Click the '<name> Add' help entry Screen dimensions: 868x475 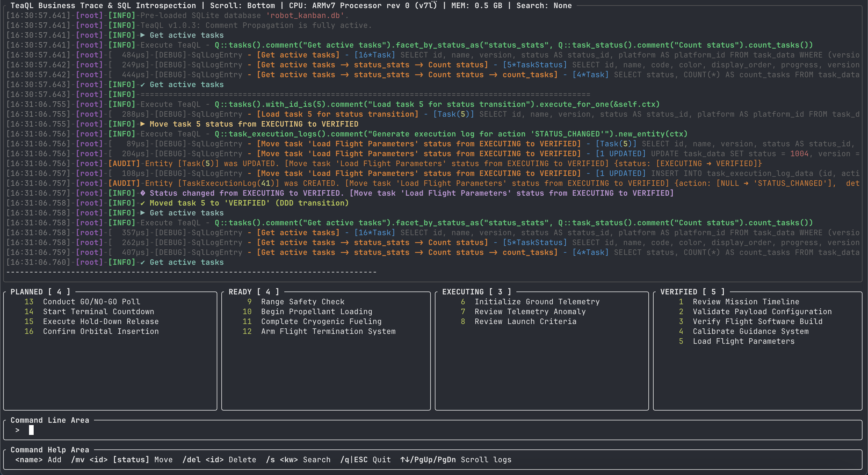(x=38, y=460)
